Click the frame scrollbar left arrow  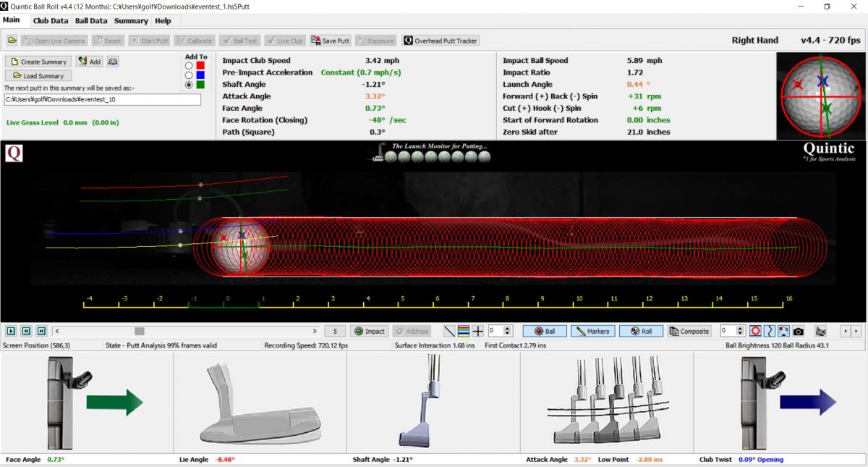point(57,331)
